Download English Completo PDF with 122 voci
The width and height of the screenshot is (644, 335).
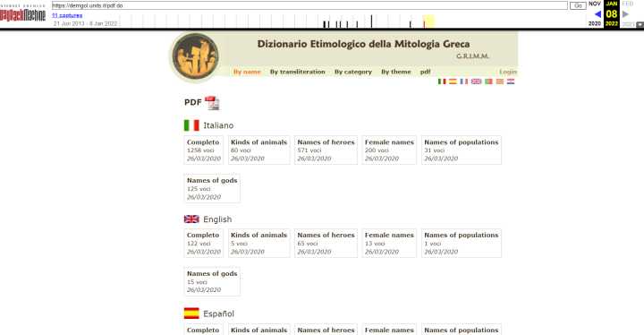[x=203, y=244]
